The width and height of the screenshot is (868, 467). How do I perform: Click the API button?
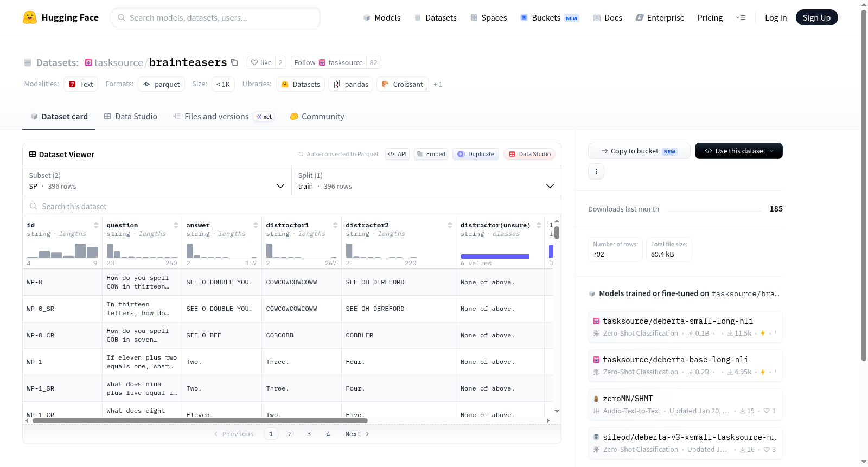397,154
